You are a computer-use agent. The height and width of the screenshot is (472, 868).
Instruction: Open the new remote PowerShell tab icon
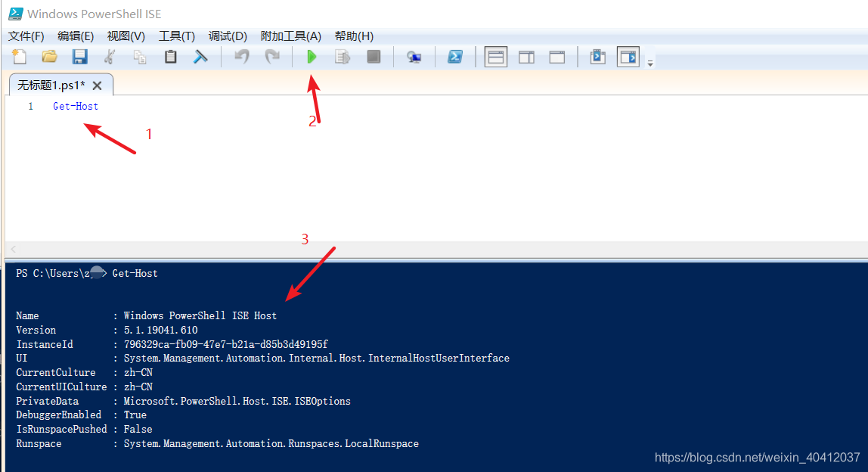414,57
